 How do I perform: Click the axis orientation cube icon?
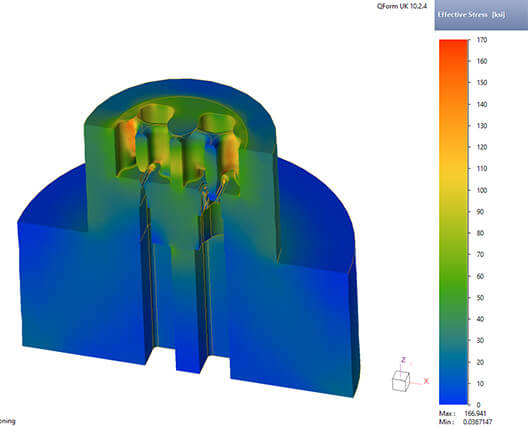tap(401, 381)
